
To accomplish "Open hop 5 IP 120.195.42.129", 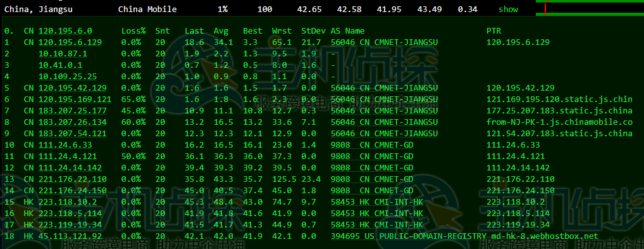I will [73, 87].
